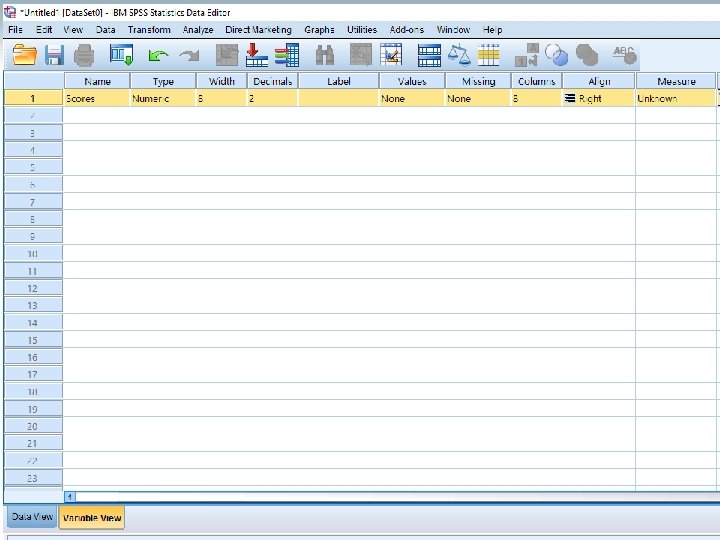The image size is (720, 540).
Task: Click the align icon in Scores row
Action: [x=570, y=98]
